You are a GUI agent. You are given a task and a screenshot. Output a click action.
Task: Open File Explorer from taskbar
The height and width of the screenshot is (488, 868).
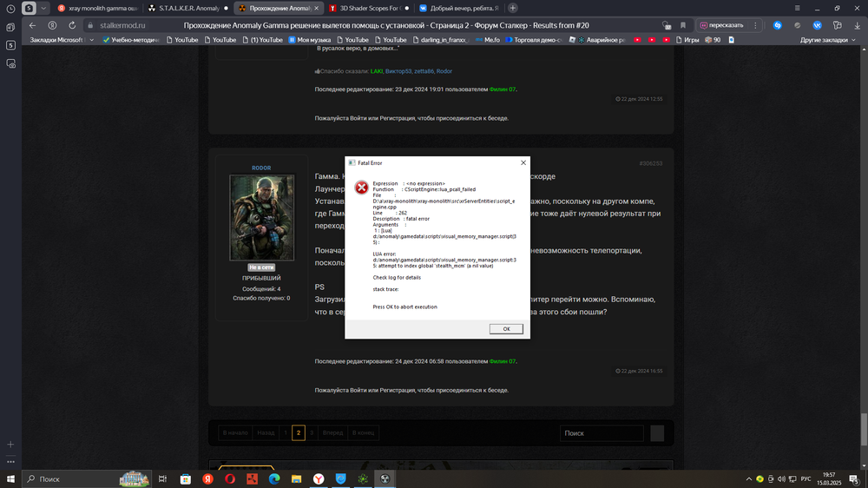pyautogui.click(x=297, y=478)
